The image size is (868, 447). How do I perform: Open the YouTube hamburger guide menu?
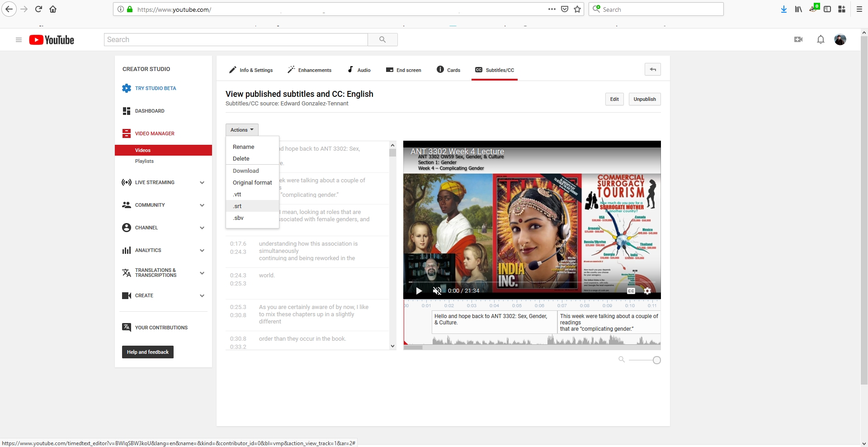pyautogui.click(x=19, y=40)
